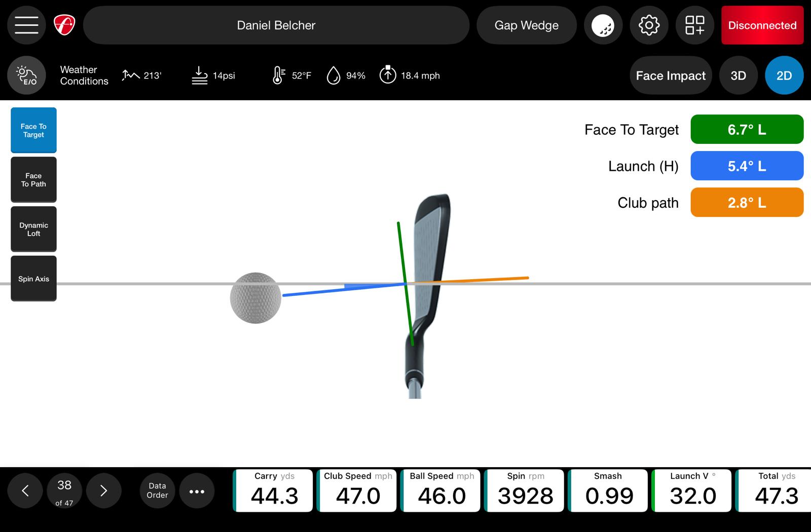
Task: Toggle Face Impact view
Action: point(670,75)
